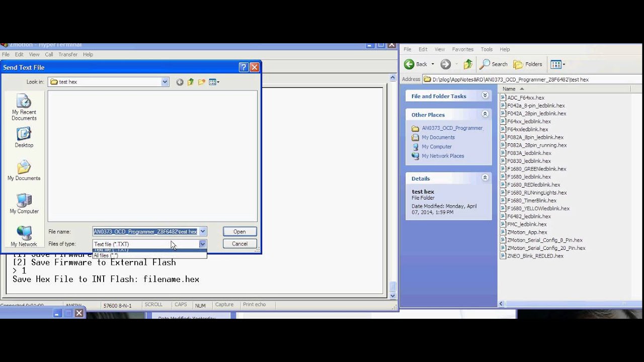Open Explorer Favorites menu

[462, 49]
